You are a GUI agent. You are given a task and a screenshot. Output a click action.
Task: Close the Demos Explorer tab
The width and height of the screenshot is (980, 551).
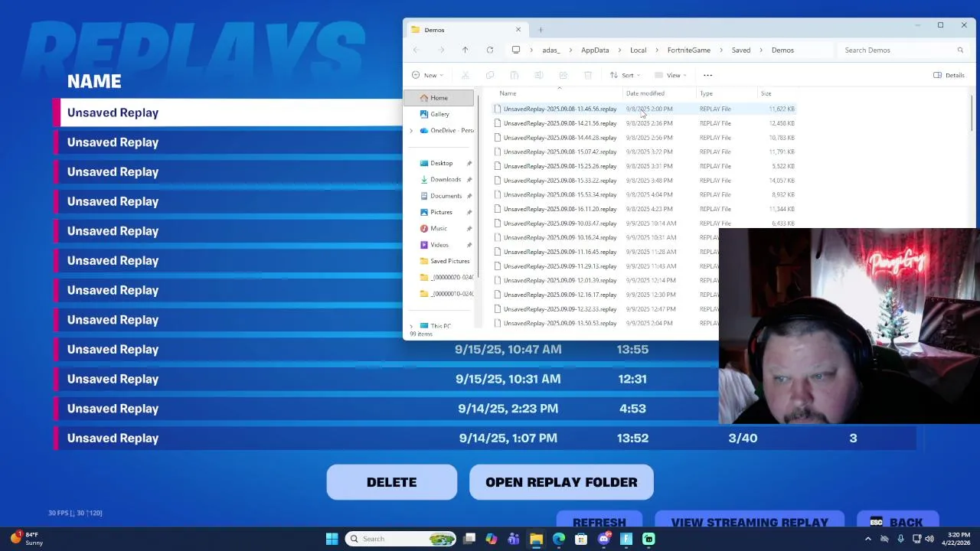coord(518,30)
